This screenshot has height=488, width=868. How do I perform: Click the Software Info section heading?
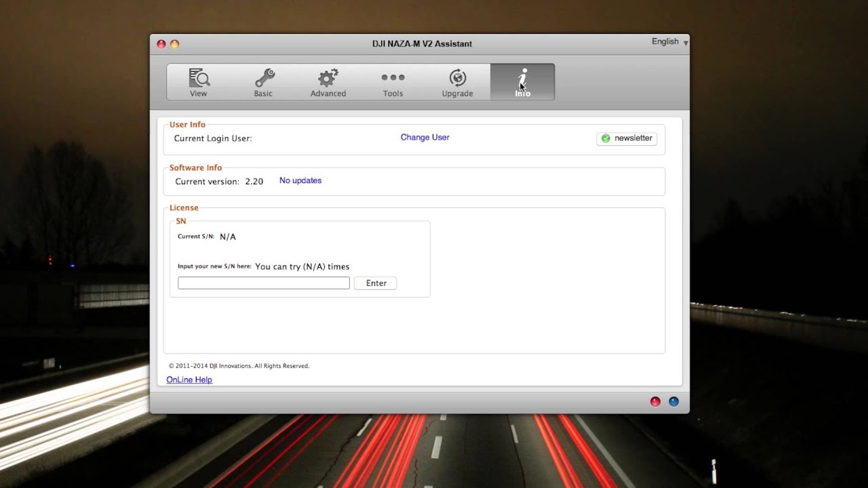[195, 167]
